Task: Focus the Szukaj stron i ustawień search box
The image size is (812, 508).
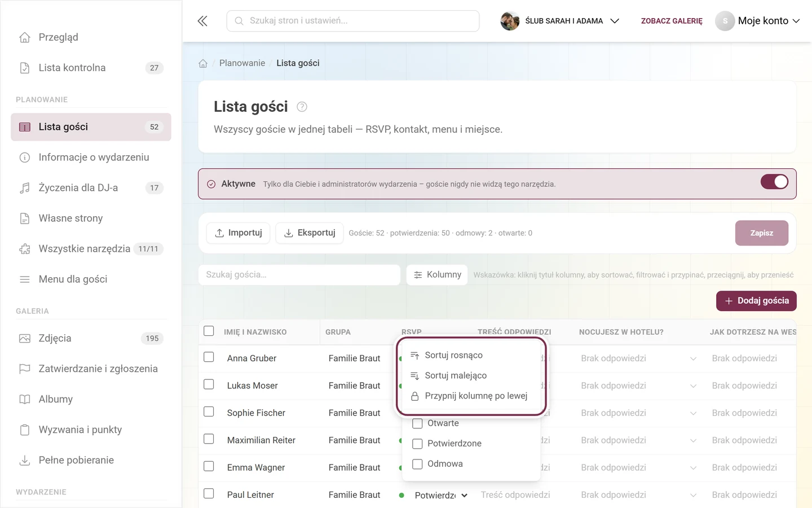Action: coord(353,21)
